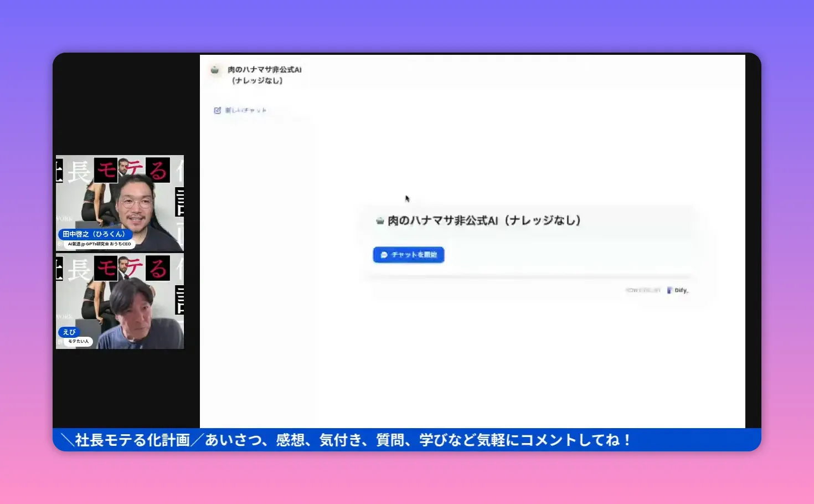814x504 pixels.
Task: Click the 田中啓之（ひろくん）name badge
Action: (95, 234)
